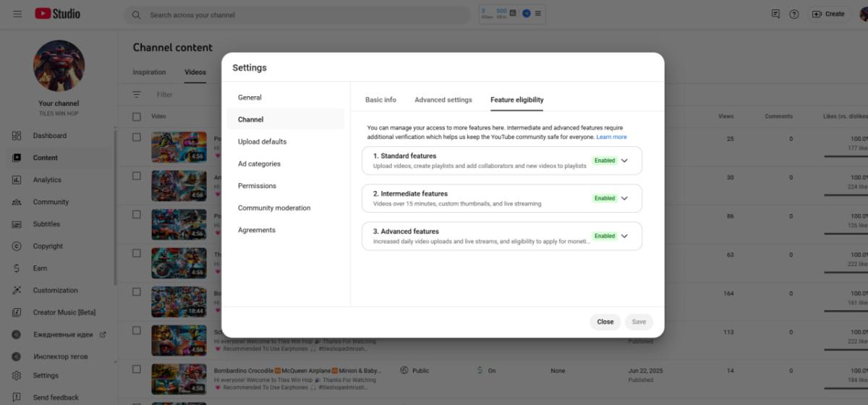This screenshot has width=868, height=405.
Task: Open the feedback notes icon in header
Action: point(775,14)
